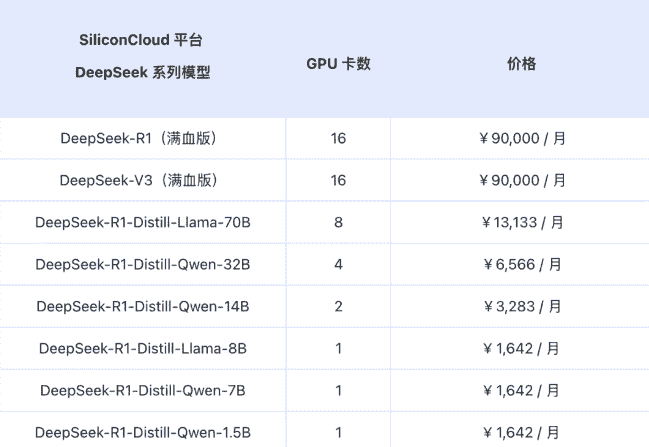Select the DeepSeek-R1（满血版）model name
Viewport: 649px width, 447px height.
(142, 138)
